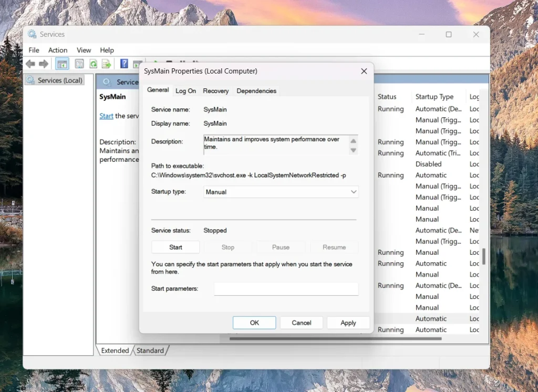Switch to the Recovery tab
The image size is (538, 392).
point(216,91)
